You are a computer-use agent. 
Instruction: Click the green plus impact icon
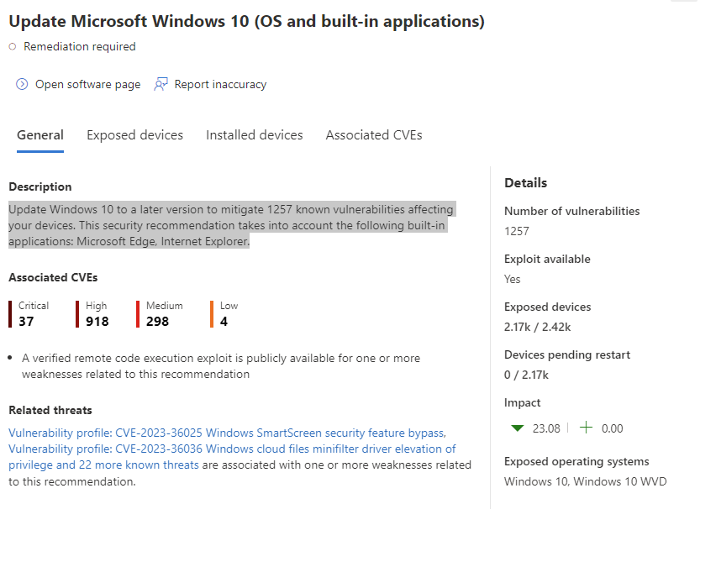(586, 428)
